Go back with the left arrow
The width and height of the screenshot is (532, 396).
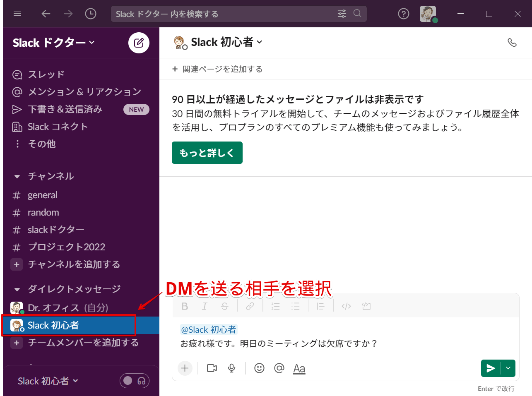point(46,14)
